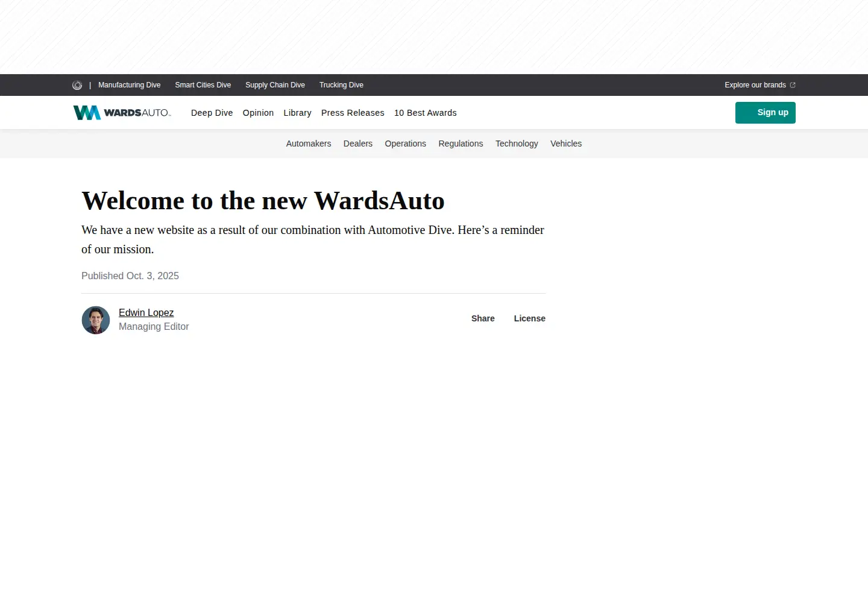Switch to Technology topic
This screenshot has width=868, height=603.
(517, 144)
